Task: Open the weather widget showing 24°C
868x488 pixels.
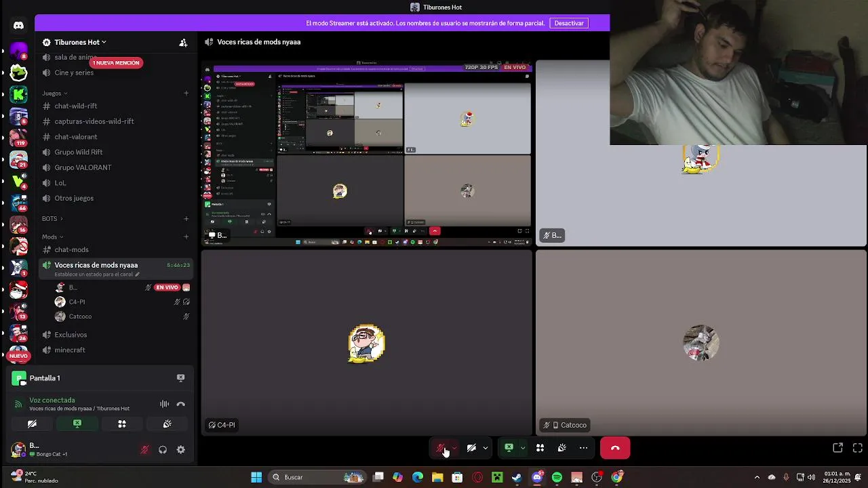Action: pyautogui.click(x=34, y=477)
